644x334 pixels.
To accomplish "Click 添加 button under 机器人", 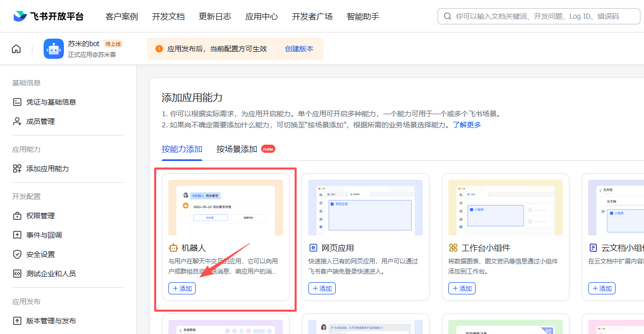I will tap(182, 288).
